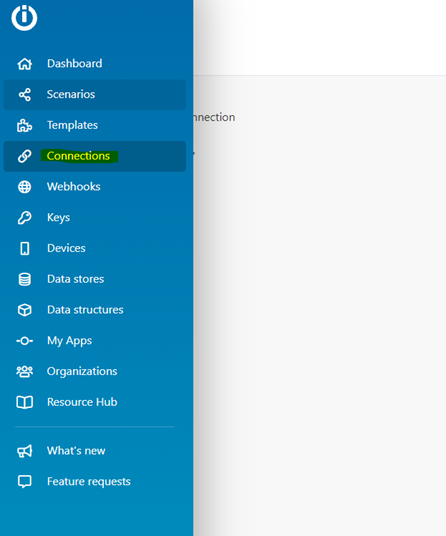Click the Organizations people icon
Screen dimensions: 446x536
coord(25,372)
